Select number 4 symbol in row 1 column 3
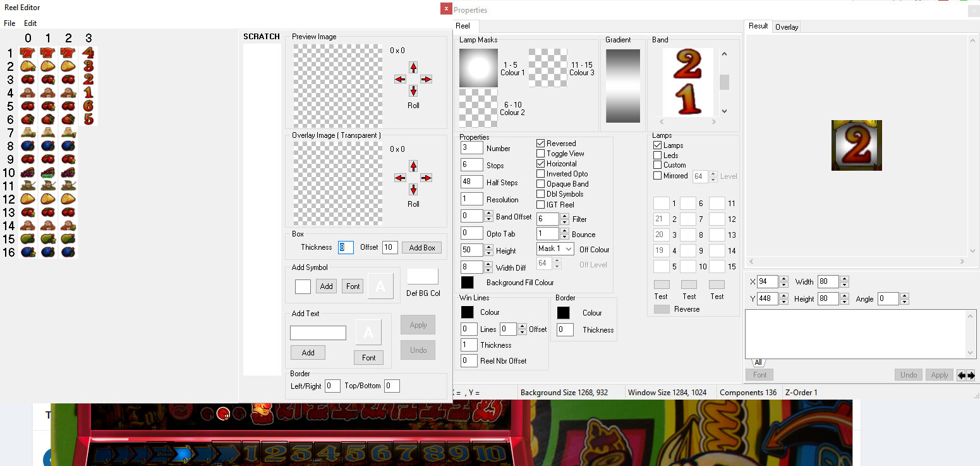Viewport: 980px width, 466px height. [x=88, y=52]
